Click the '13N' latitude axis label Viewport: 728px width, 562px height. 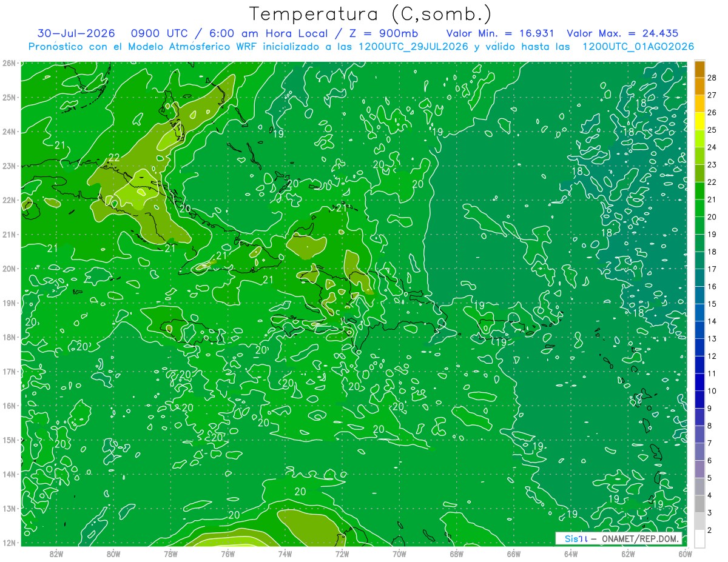9,508
